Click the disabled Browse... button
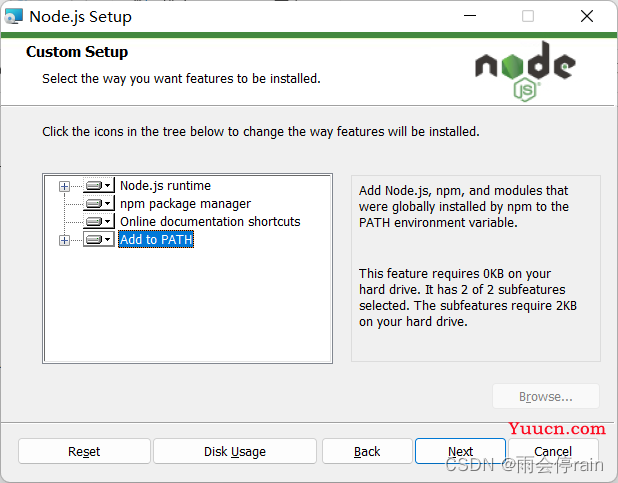The height and width of the screenshot is (483, 618). point(546,396)
